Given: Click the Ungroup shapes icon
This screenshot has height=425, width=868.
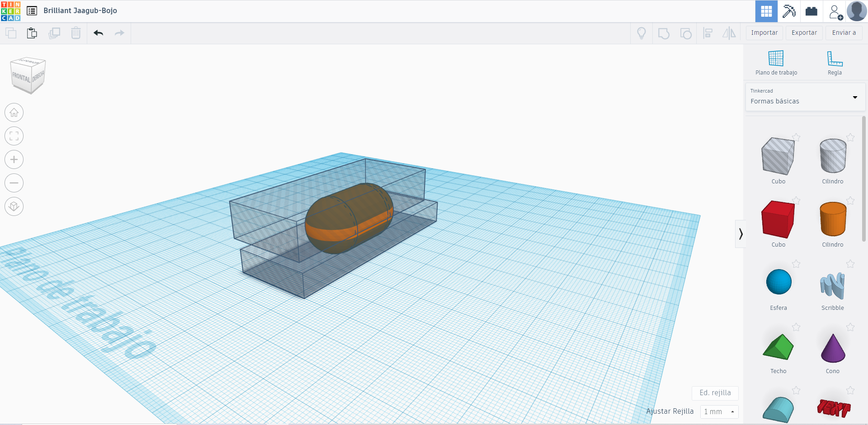Looking at the screenshot, I should (686, 33).
